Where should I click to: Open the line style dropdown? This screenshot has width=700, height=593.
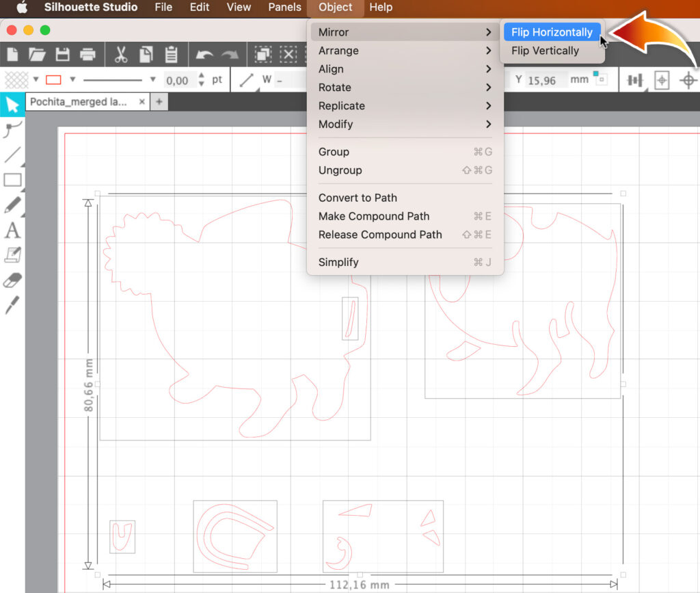[152, 79]
